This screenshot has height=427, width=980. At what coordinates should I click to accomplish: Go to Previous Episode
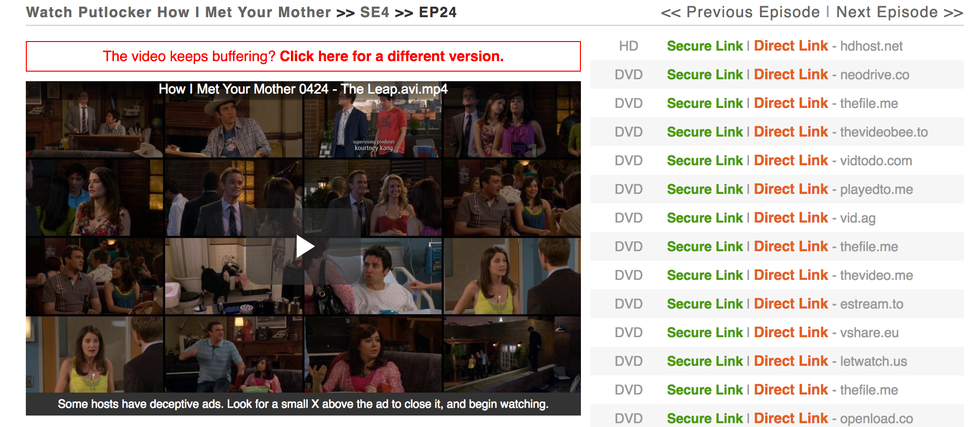pyautogui.click(x=740, y=12)
